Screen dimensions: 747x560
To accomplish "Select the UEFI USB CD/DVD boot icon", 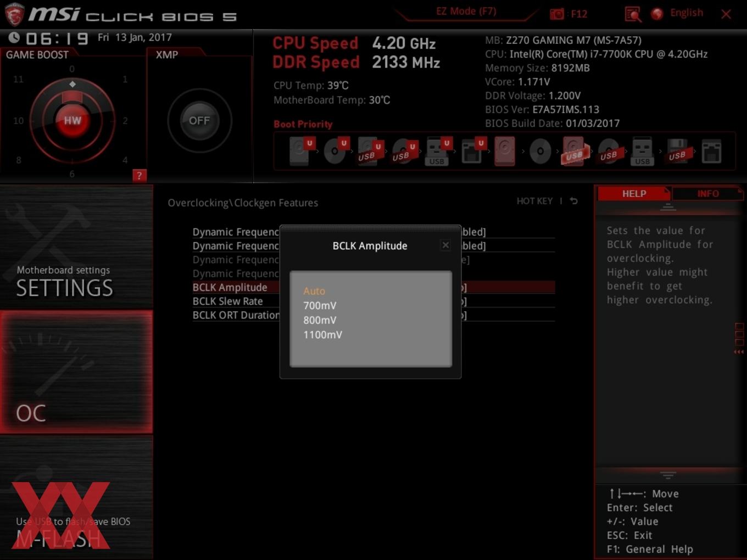I will (x=404, y=150).
